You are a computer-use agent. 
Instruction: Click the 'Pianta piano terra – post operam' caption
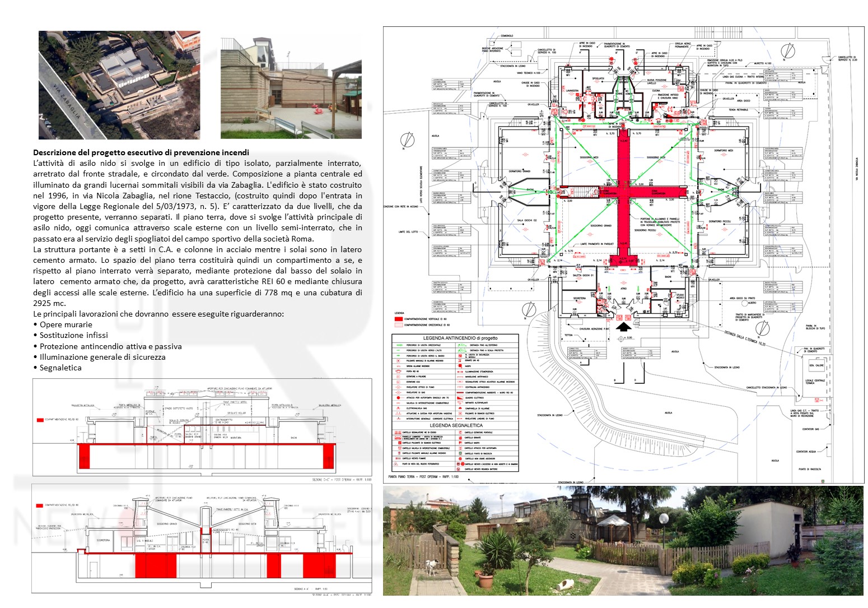(423, 477)
